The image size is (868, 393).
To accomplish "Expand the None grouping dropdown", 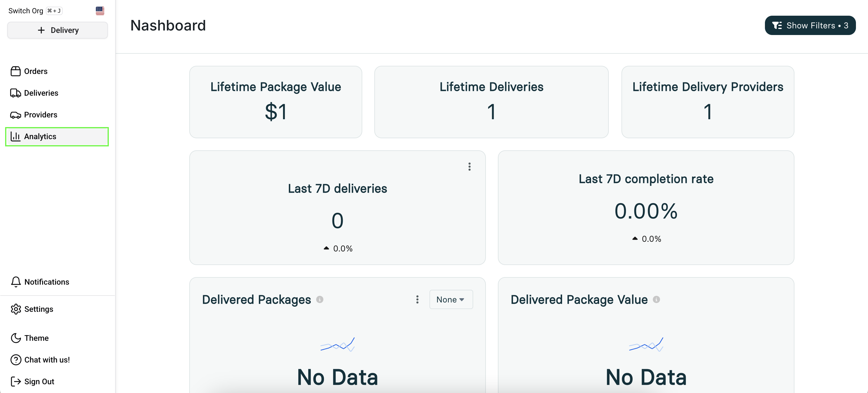I will pos(451,299).
